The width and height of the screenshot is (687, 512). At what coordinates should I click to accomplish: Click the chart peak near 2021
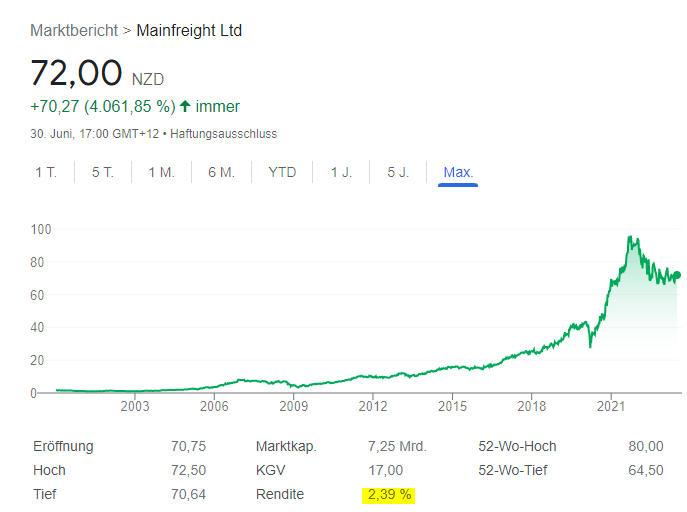630,238
